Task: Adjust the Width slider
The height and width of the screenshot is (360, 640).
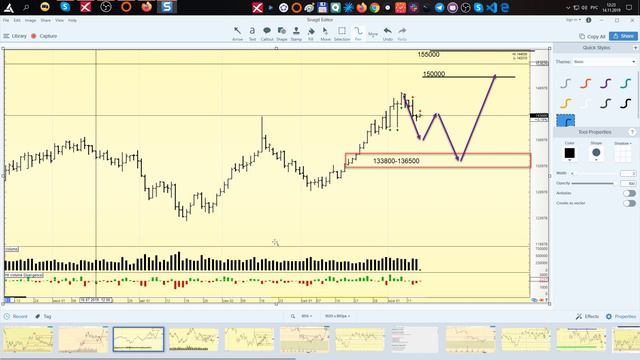Action: point(594,173)
